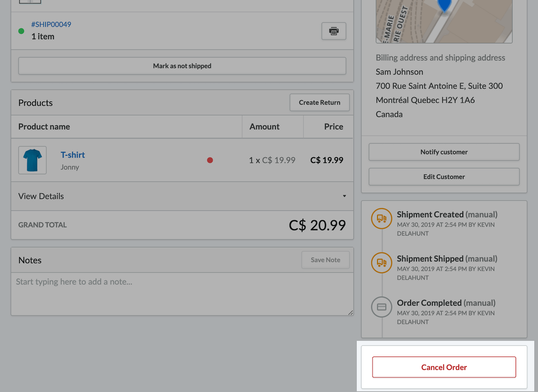
Task: Click the Create Return button
Action: click(319, 102)
